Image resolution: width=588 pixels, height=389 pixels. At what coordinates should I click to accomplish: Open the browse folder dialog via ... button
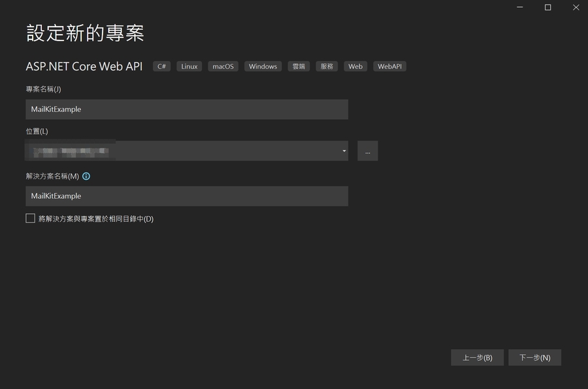coord(367,150)
